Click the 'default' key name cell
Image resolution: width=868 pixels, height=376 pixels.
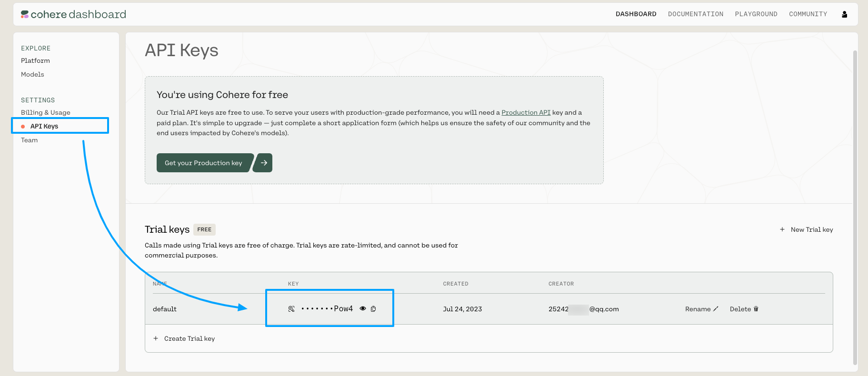(x=165, y=309)
